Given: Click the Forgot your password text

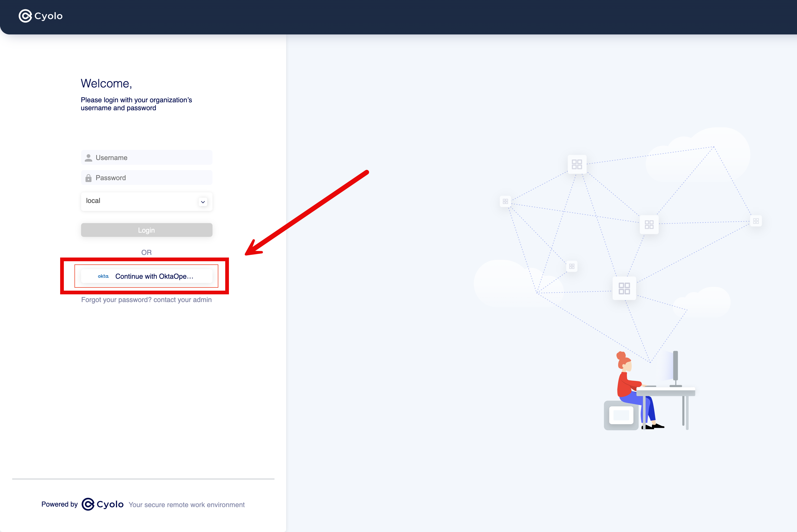Looking at the screenshot, I should click(115, 300).
